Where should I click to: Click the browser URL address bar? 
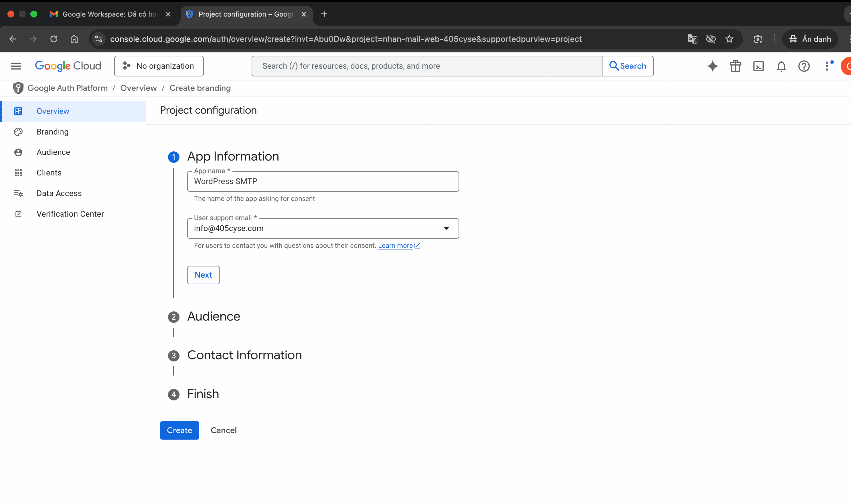coord(346,39)
